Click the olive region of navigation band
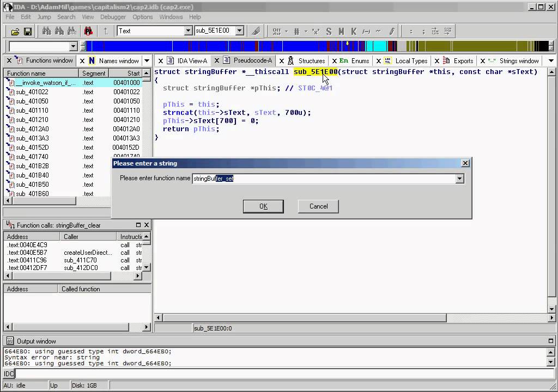The width and height of the screenshot is (558, 392). pyautogui.click(x=470, y=46)
